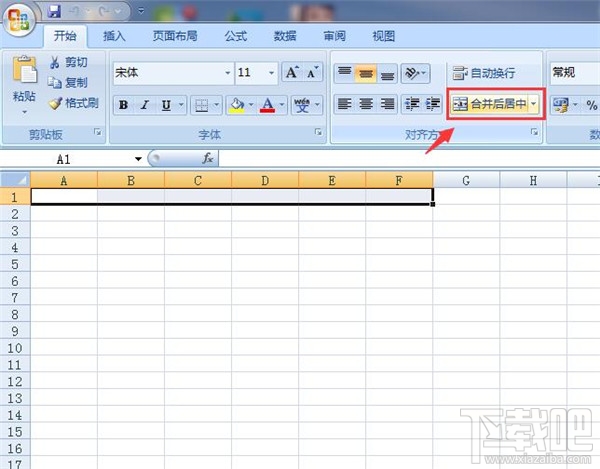Apply borders with the border icon
Screen dimensions: 600x469
[x=201, y=105]
